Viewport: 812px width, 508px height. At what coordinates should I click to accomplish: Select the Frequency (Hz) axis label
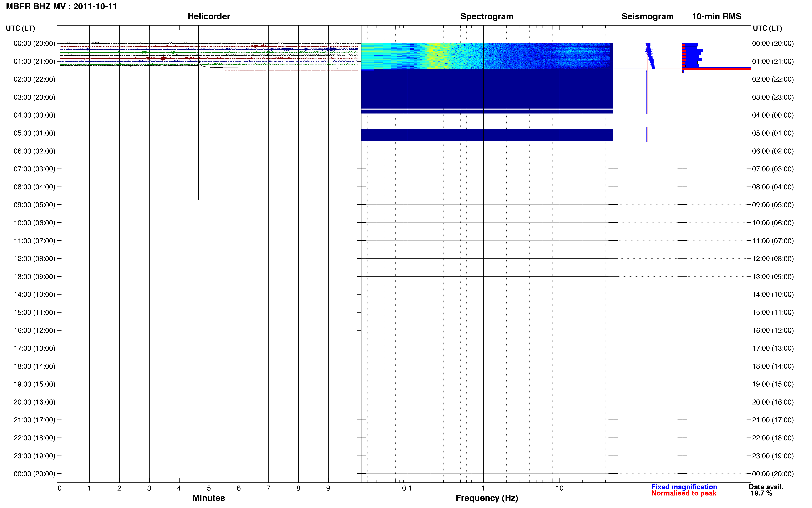(x=487, y=498)
